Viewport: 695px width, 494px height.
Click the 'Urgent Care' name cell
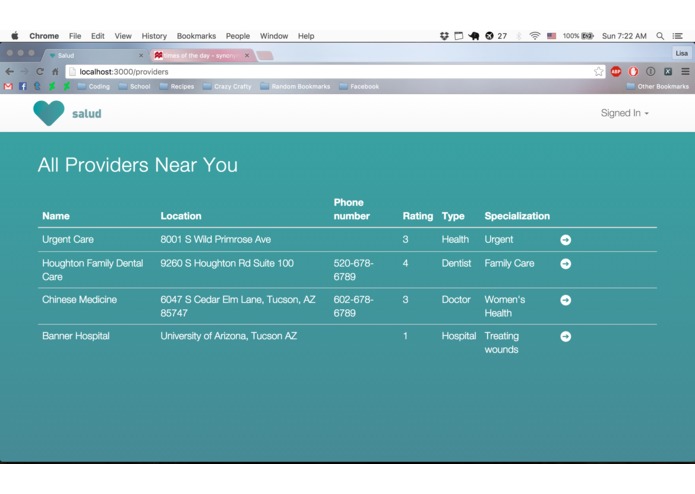(x=68, y=239)
